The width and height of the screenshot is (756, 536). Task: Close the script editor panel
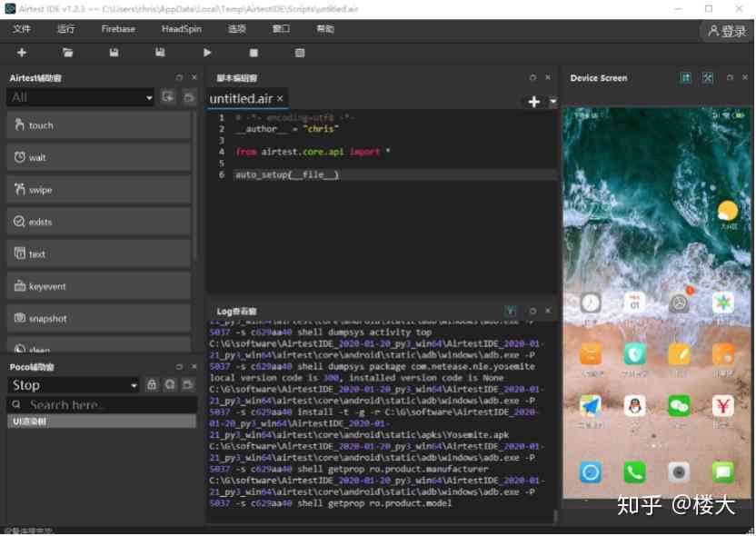pos(548,77)
